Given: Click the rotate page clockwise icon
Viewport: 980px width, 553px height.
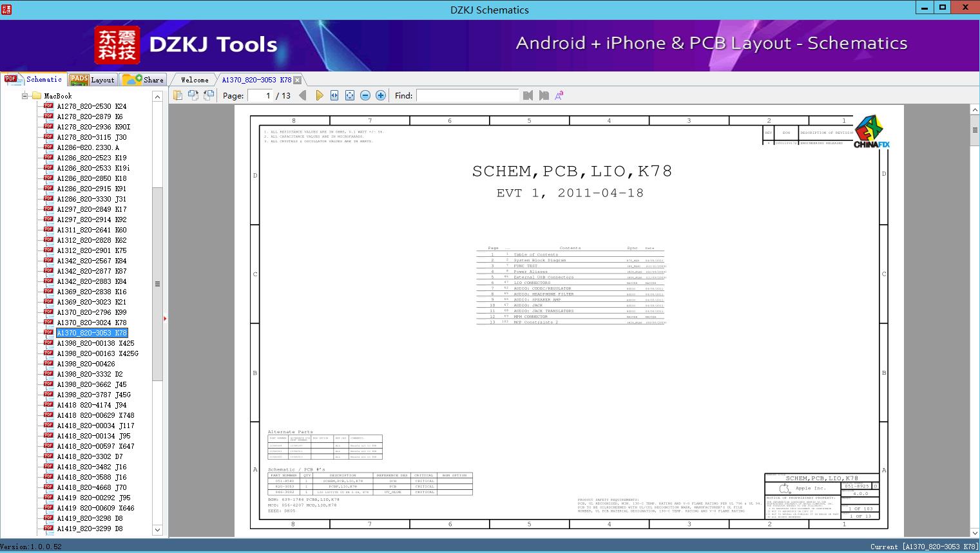Looking at the screenshot, I should pyautogui.click(x=208, y=95).
